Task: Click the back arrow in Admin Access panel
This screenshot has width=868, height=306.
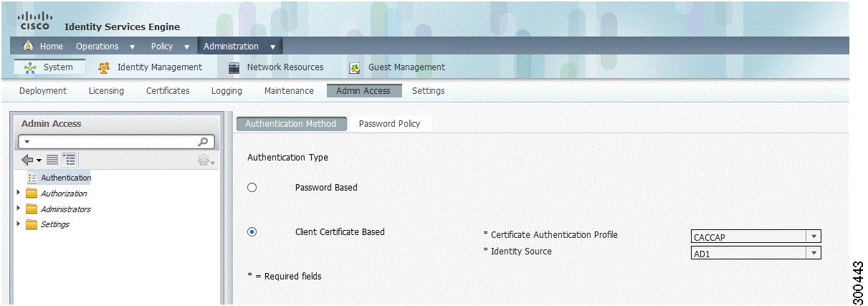Action: click(x=28, y=160)
